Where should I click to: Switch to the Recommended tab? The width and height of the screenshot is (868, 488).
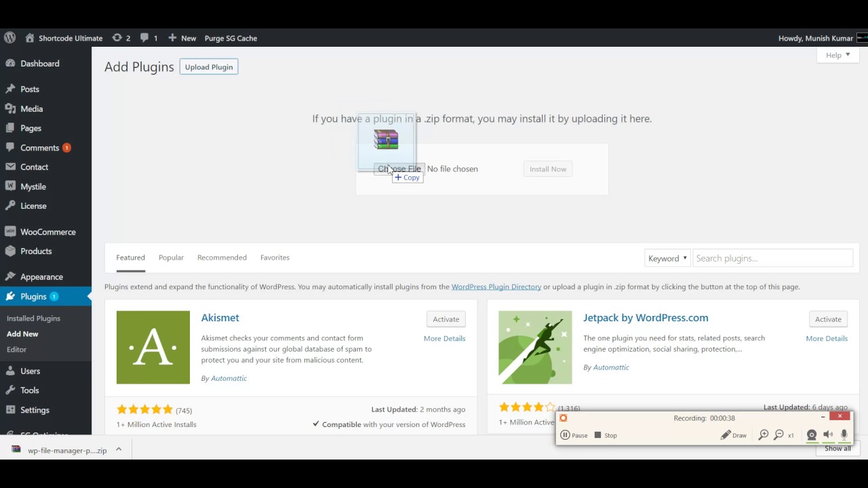click(222, 258)
